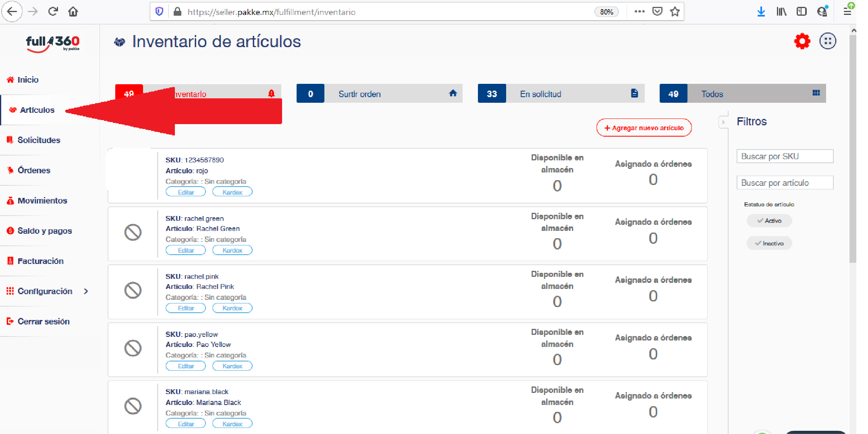Image resolution: width=868 pixels, height=434 pixels.
Task: Click the red settings gear icon
Action: click(802, 41)
